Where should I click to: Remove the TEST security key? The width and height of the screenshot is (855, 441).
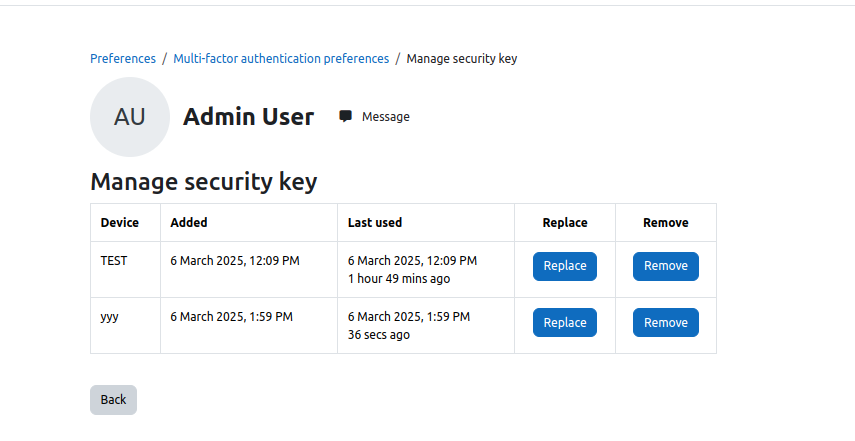click(x=665, y=266)
